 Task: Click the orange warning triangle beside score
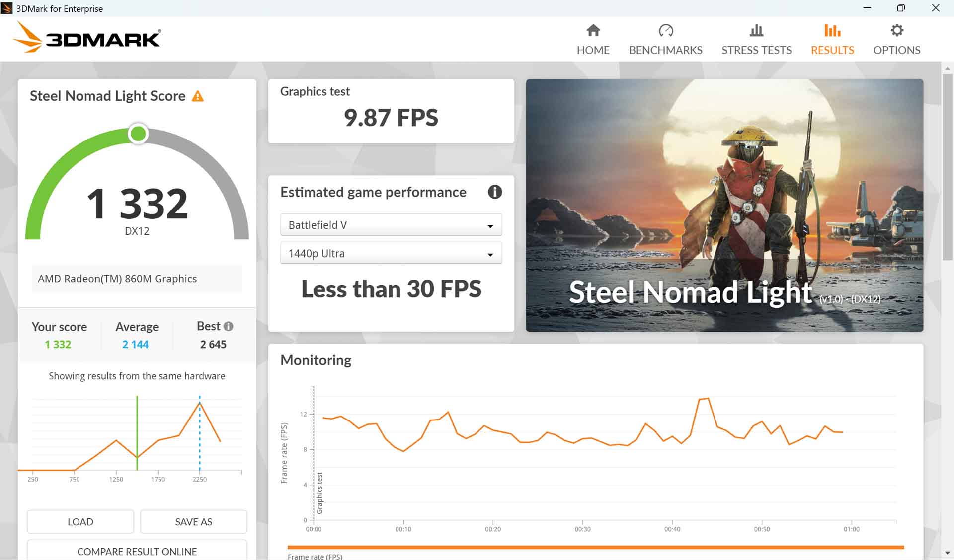click(198, 96)
